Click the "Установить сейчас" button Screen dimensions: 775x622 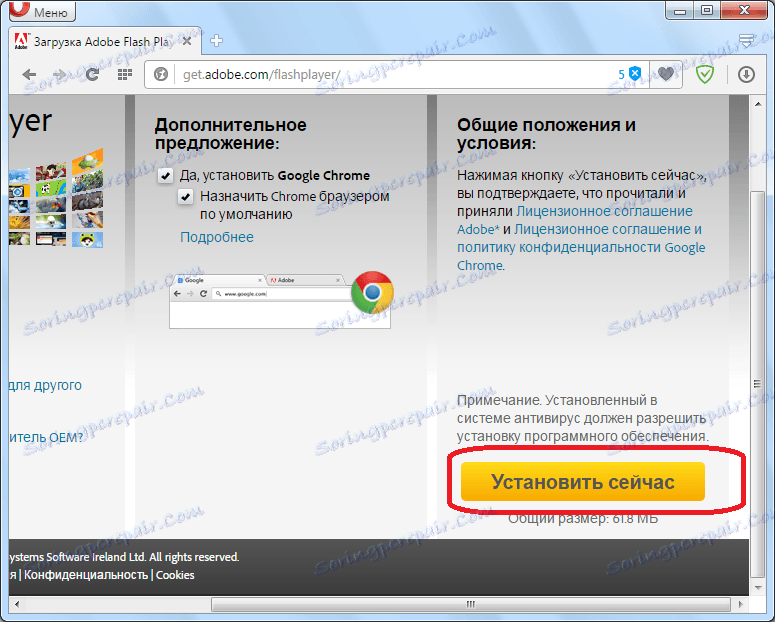[x=583, y=482]
